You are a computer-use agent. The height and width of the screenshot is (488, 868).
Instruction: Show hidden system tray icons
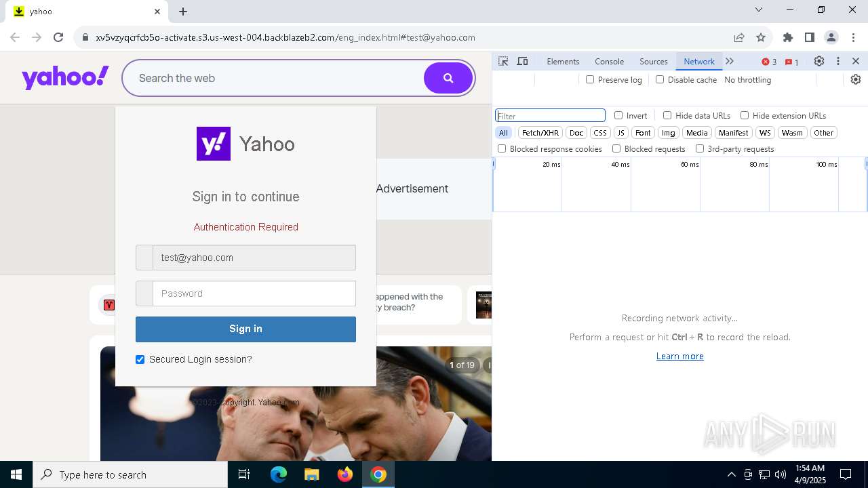tap(731, 474)
